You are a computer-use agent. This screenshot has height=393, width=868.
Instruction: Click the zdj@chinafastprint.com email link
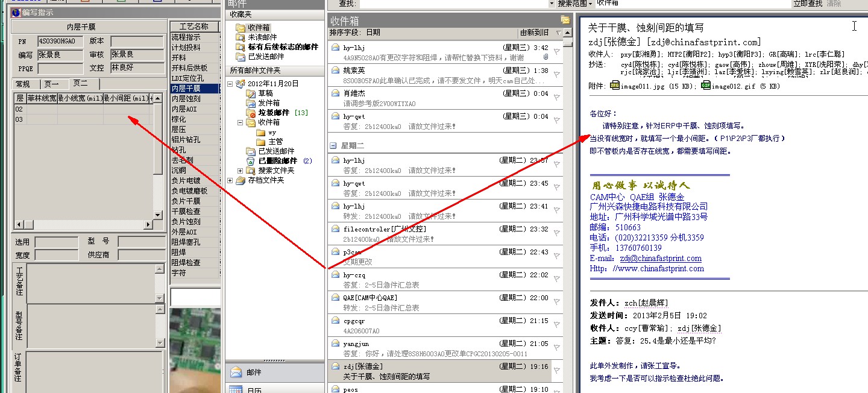click(661, 258)
